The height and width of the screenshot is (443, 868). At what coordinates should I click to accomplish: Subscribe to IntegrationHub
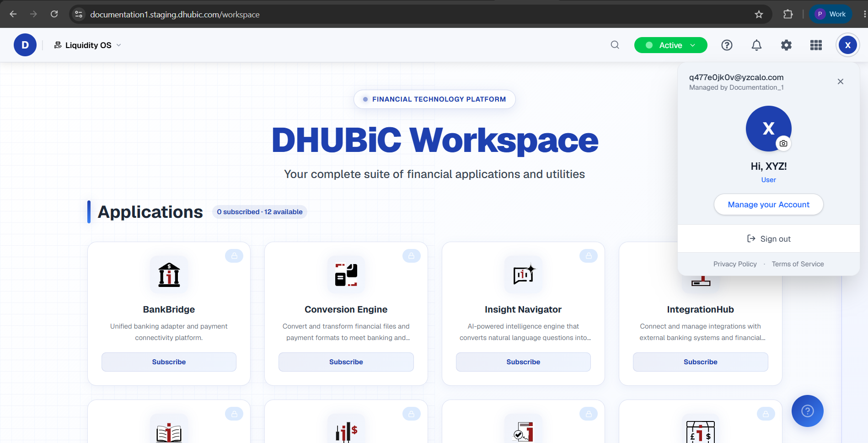click(x=700, y=362)
